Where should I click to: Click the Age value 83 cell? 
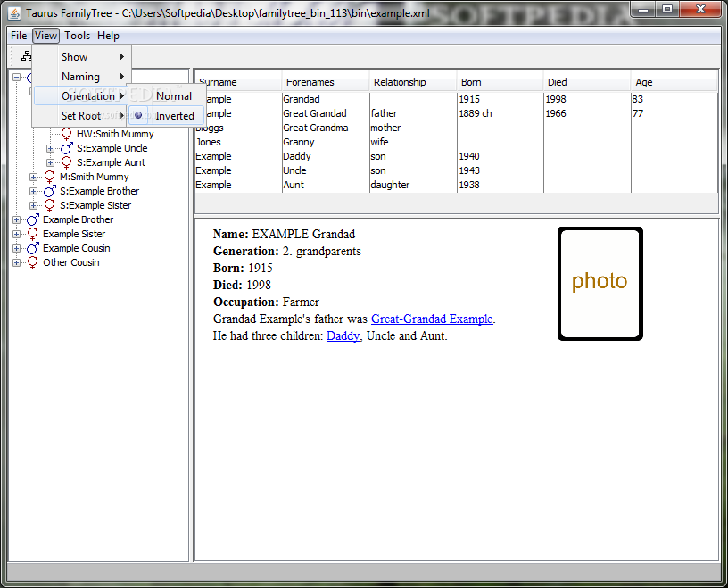(674, 99)
